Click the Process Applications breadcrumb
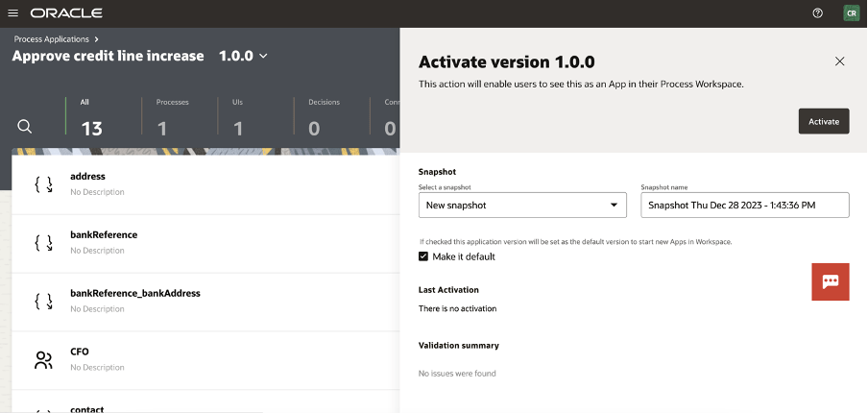 (52, 39)
